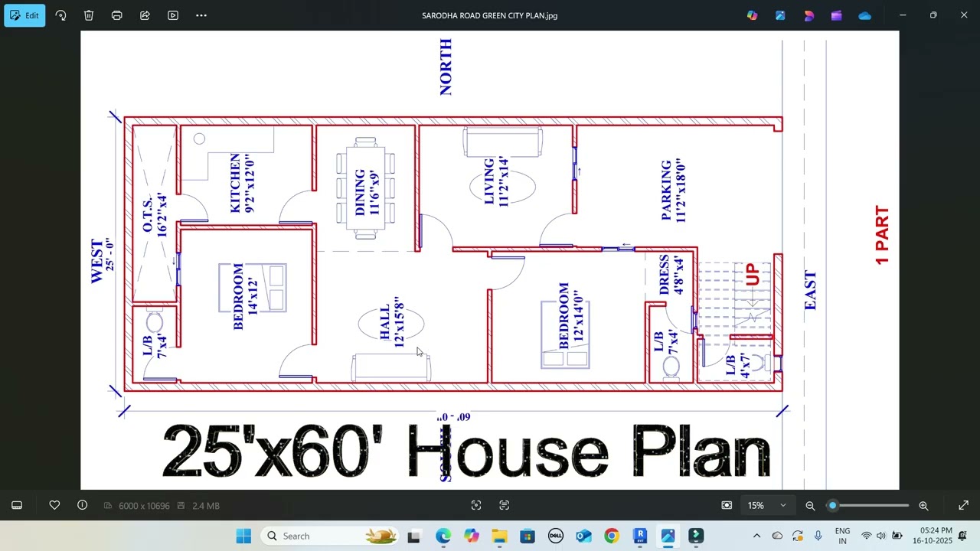Switch the ENG IN input language

pyautogui.click(x=842, y=536)
